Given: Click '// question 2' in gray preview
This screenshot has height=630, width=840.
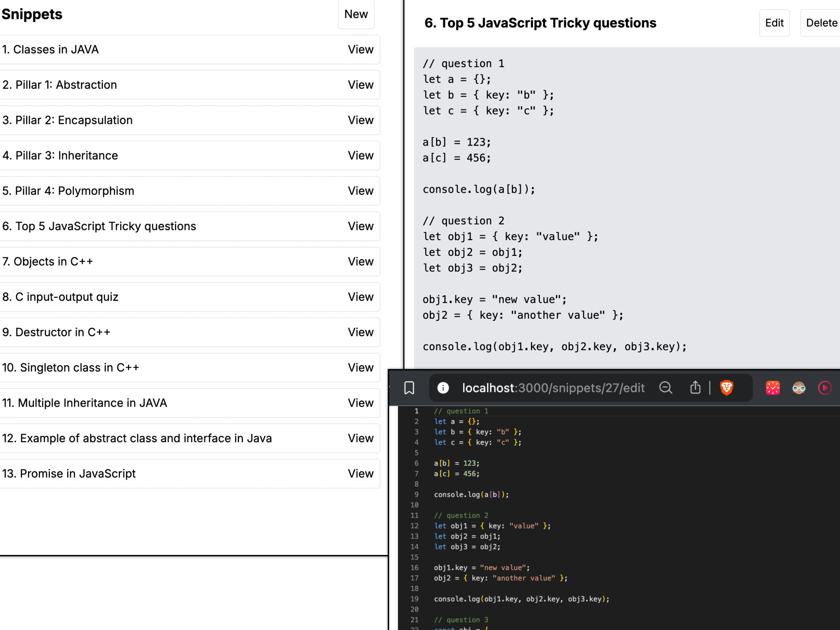Looking at the screenshot, I should 463,221.
